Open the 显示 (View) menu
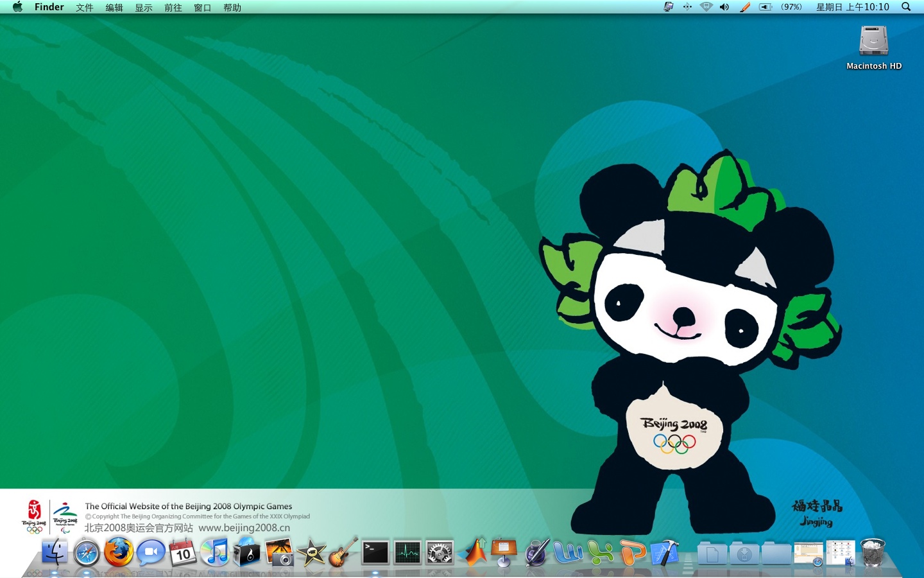Image resolution: width=924 pixels, height=578 pixels. (144, 8)
